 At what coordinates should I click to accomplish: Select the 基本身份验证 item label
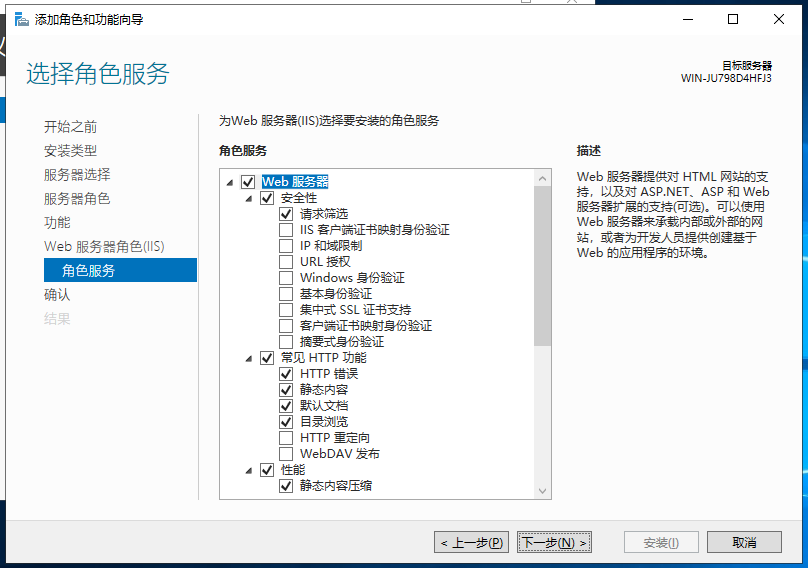point(336,294)
